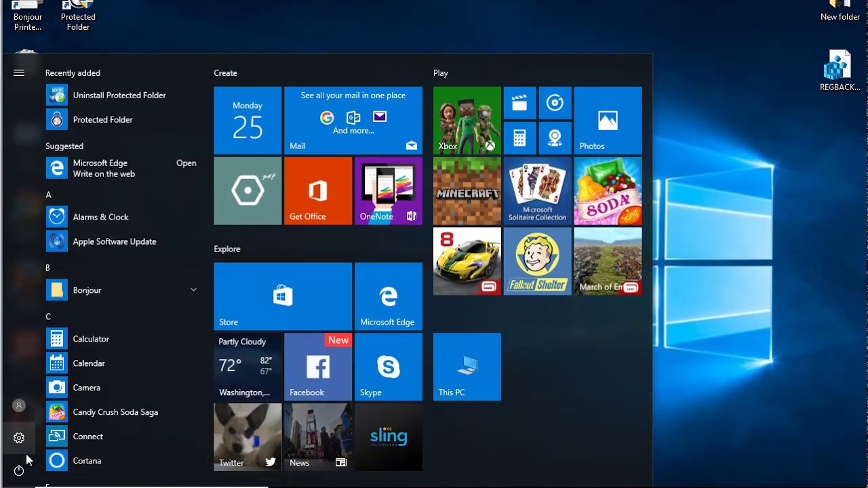868x488 pixels.
Task: Open Calendar in the app list
Action: coord(123,364)
